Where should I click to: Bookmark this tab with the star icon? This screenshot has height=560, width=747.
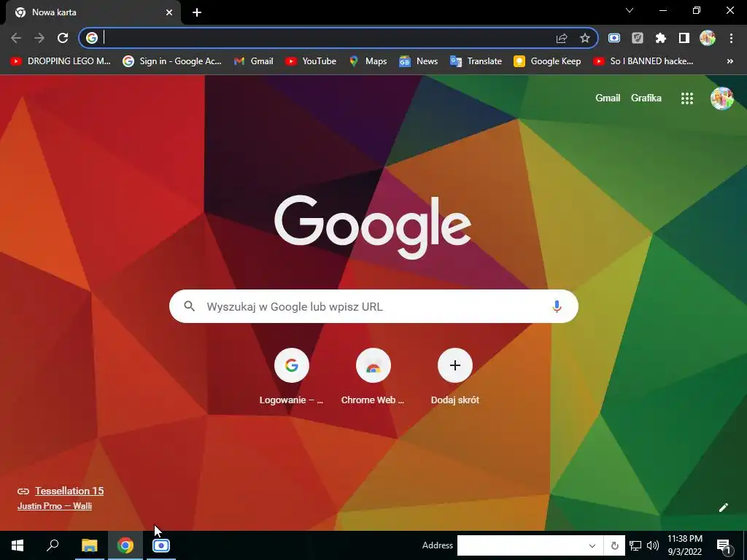pyautogui.click(x=585, y=38)
